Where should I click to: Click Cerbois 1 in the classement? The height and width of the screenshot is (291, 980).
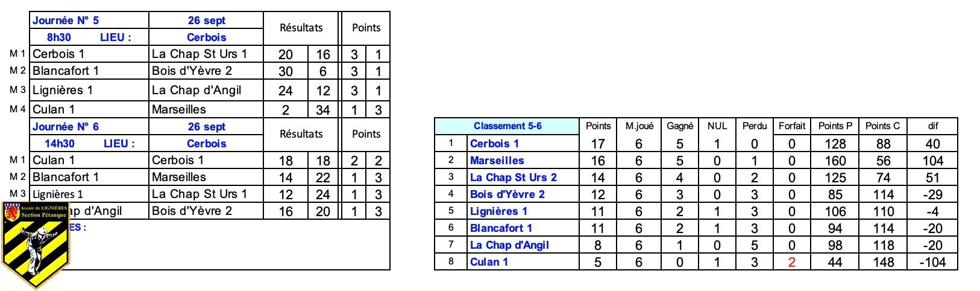coord(494,144)
